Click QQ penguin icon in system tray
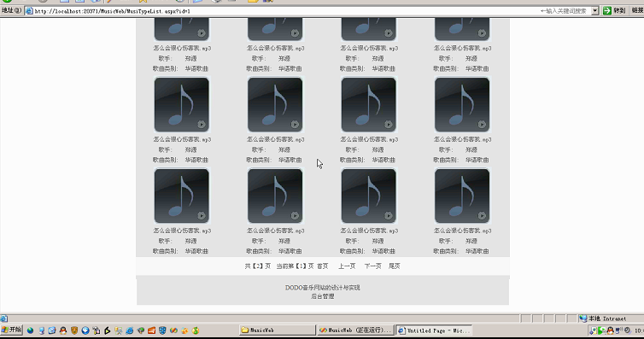The height and width of the screenshot is (339, 644). (610, 330)
